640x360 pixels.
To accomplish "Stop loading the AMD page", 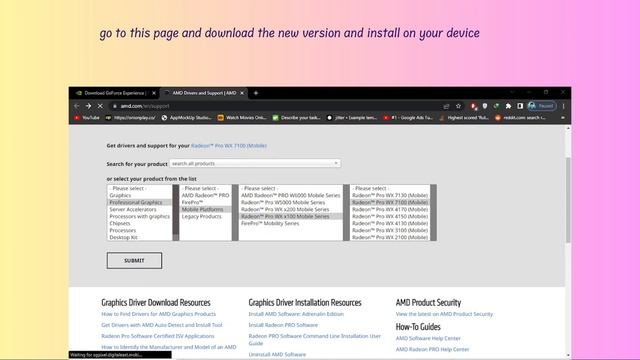I will [100, 106].
